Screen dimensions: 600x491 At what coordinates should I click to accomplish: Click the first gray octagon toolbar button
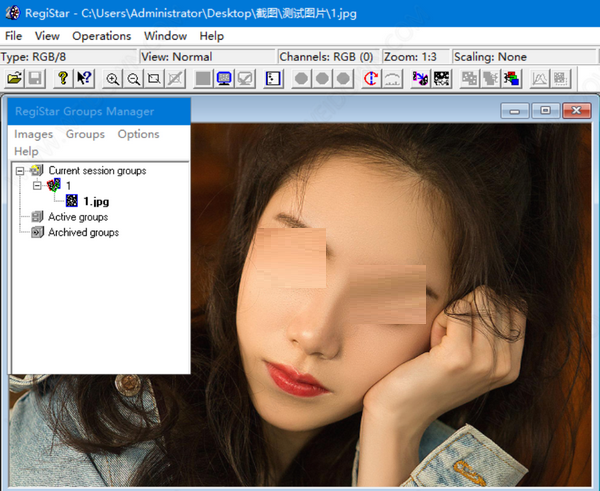[301, 79]
